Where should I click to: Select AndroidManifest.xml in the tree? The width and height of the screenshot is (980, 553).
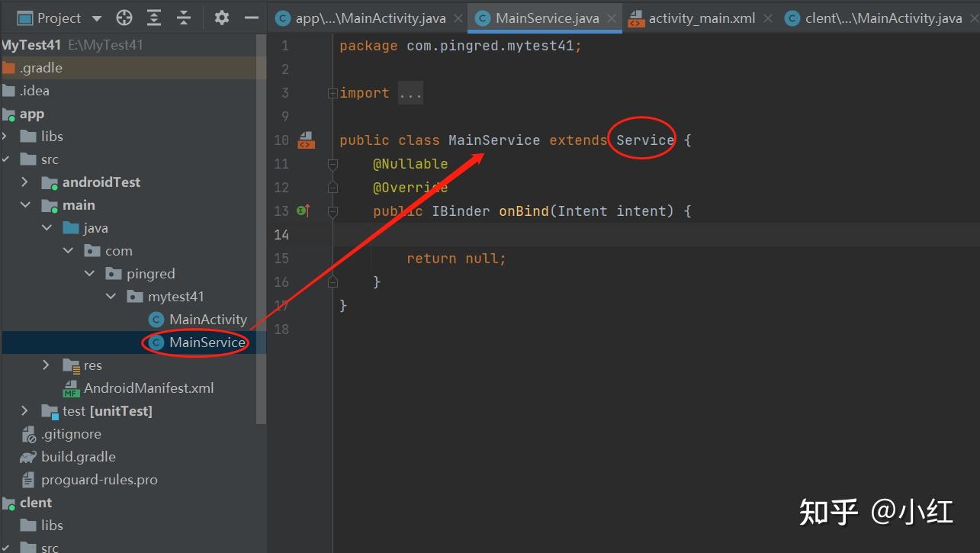[149, 388]
